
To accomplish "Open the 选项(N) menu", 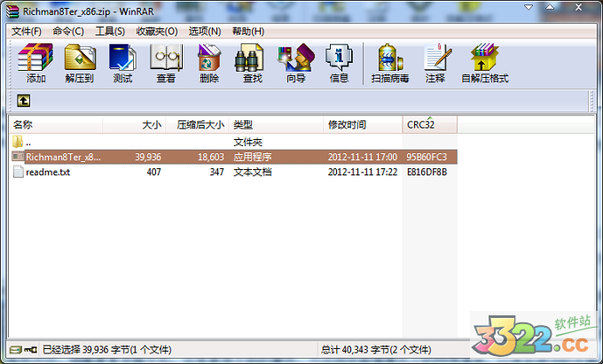I will pos(205,31).
